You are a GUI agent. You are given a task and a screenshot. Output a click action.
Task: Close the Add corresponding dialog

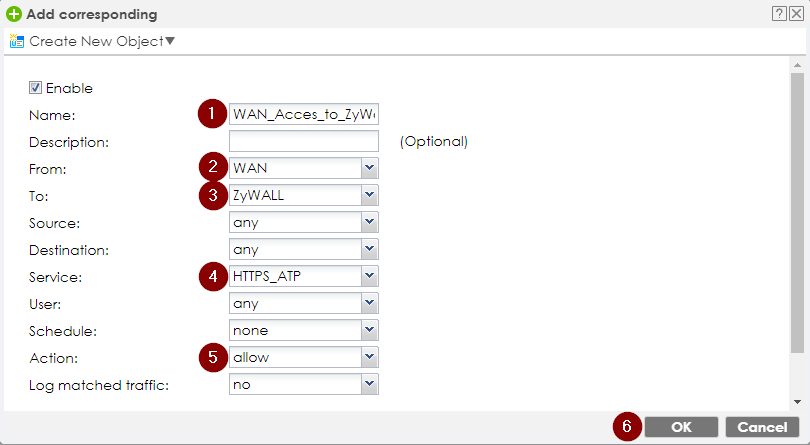(796, 14)
